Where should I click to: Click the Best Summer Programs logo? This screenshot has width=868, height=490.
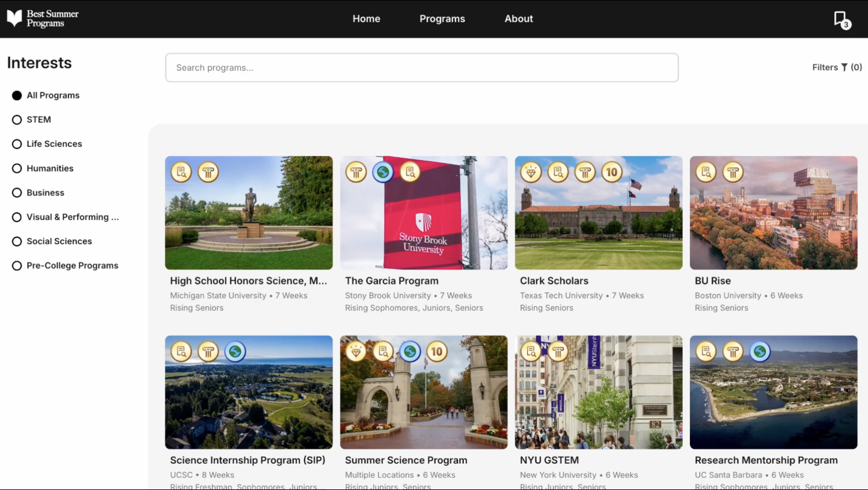43,18
